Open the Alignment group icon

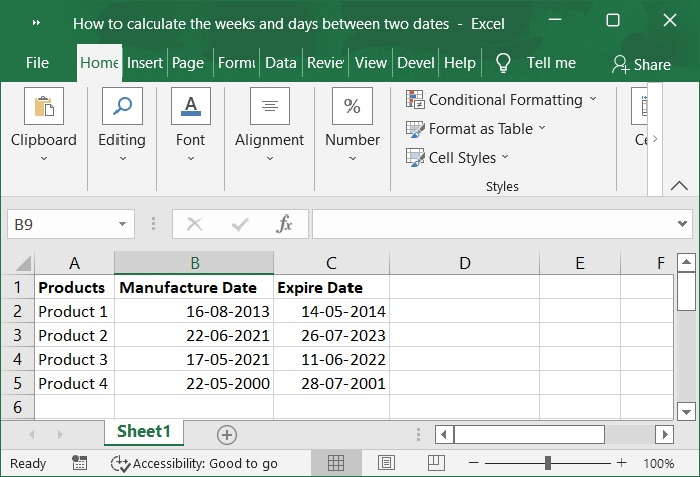point(269,107)
